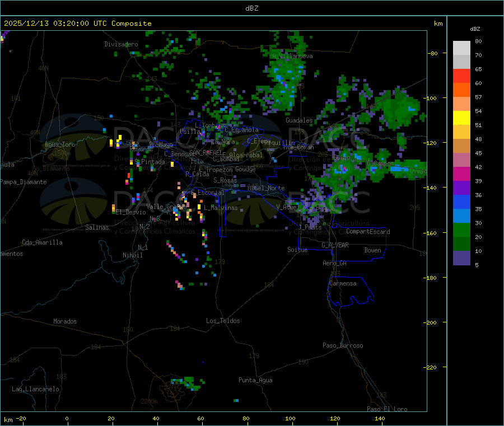Click the purple 36–39 dBZ legend swatch
This screenshot has height=426, width=504.
(x=461, y=188)
